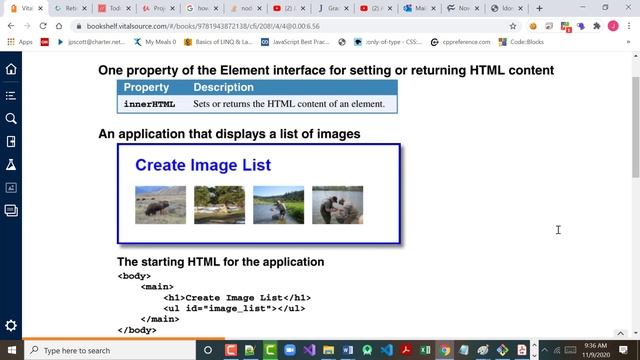Open the Chrome profile avatar
The image size is (640, 360).
613,26
